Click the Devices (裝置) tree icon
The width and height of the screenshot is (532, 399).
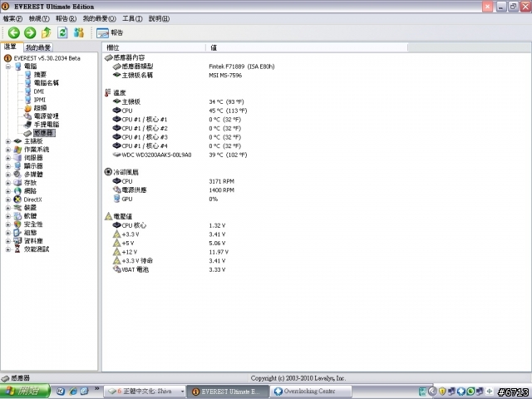coord(17,208)
